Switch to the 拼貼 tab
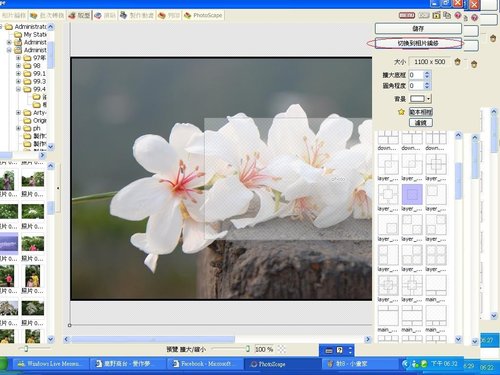 (x=105, y=15)
